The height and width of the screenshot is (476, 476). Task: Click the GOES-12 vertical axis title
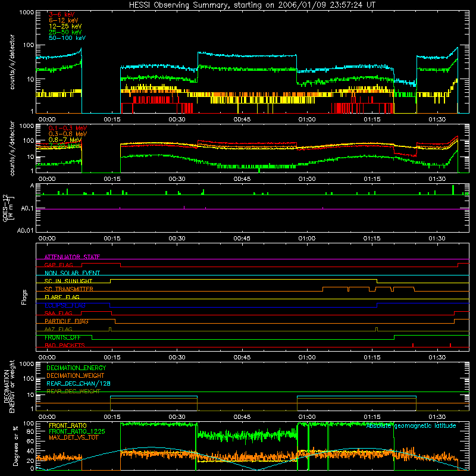[8, 208]
